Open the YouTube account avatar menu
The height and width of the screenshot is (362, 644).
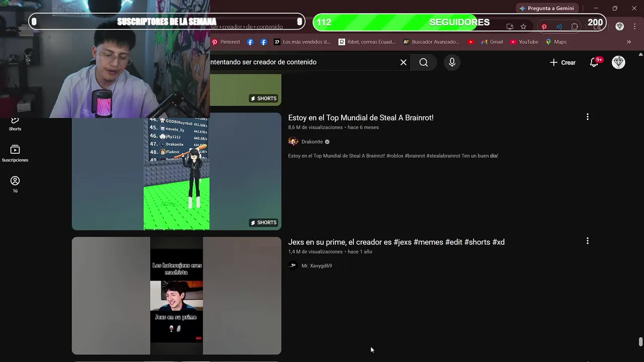point(618,62)
